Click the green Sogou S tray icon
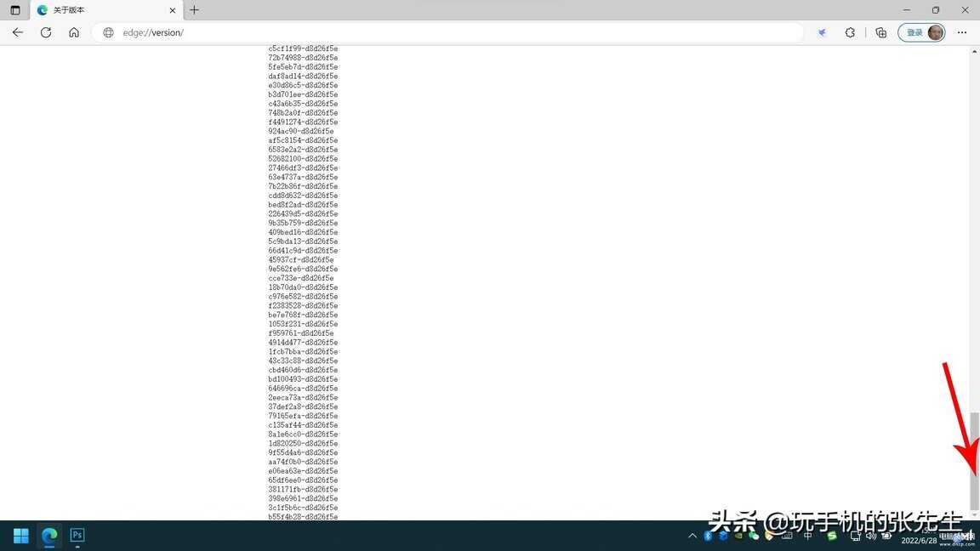The height and width of the screenshot is (551, 980). pos(831,536)
